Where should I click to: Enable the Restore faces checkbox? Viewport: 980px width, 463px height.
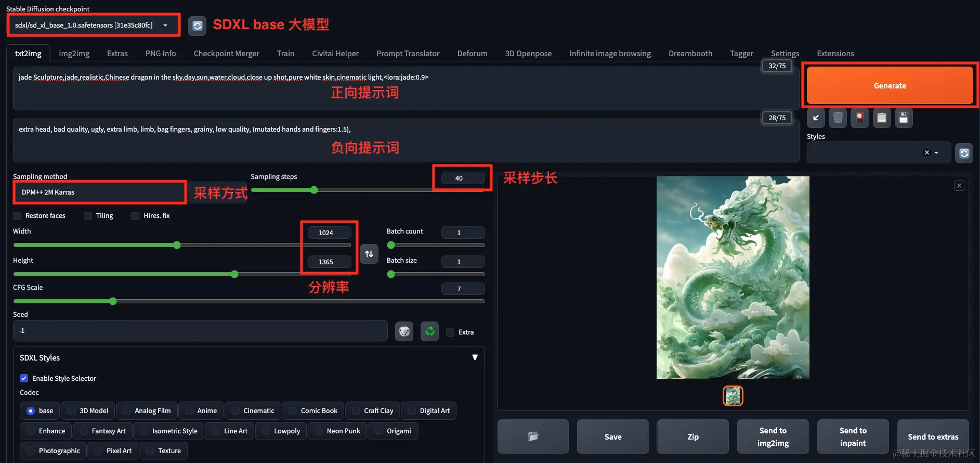(17, 216)
